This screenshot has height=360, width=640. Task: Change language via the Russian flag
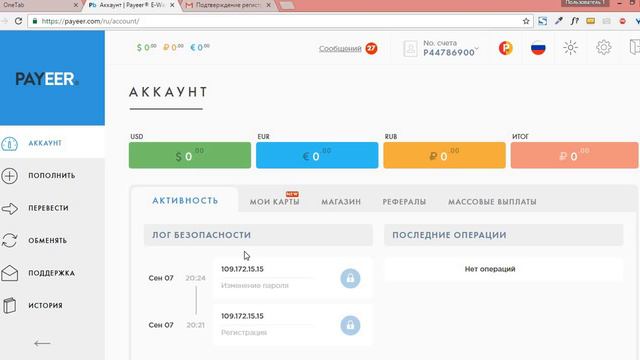(538, 49)
